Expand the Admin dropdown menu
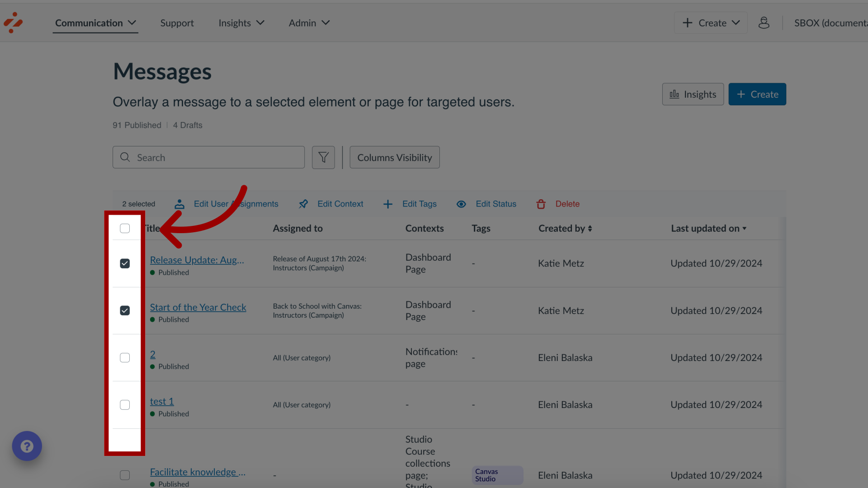The height and width of the screenshot is (488, 868). (x=309, y=22)
